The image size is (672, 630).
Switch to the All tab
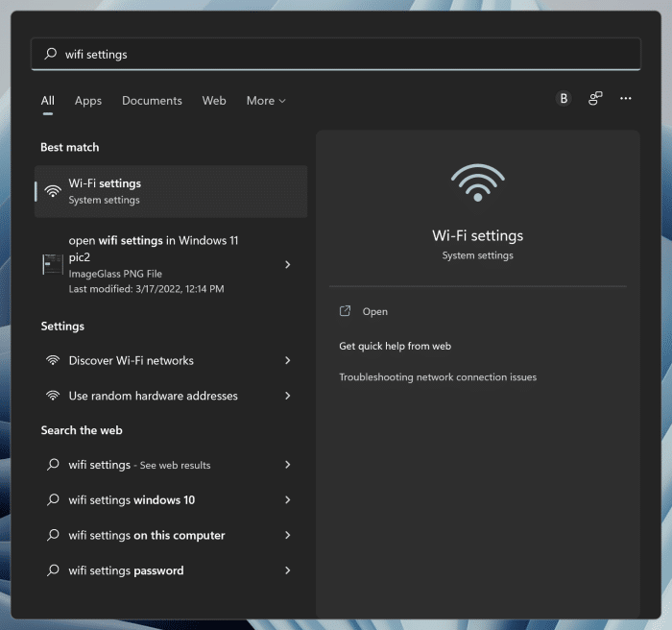[48, 101]
